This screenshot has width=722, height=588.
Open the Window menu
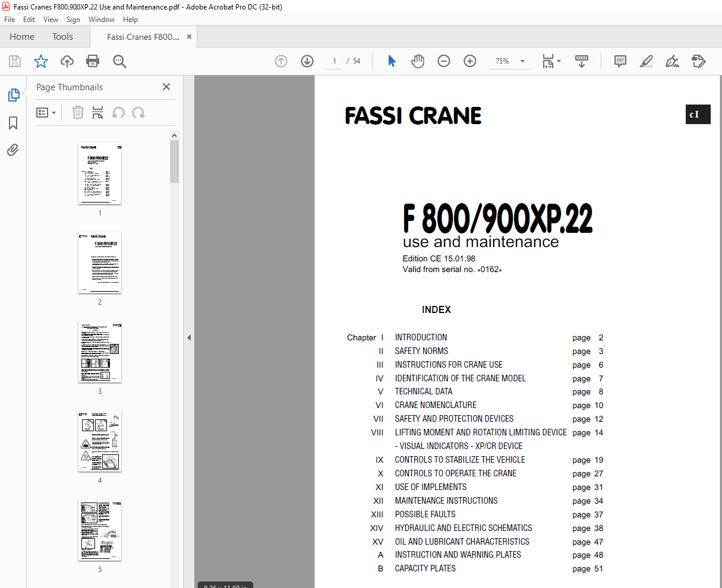coord(102,20)
